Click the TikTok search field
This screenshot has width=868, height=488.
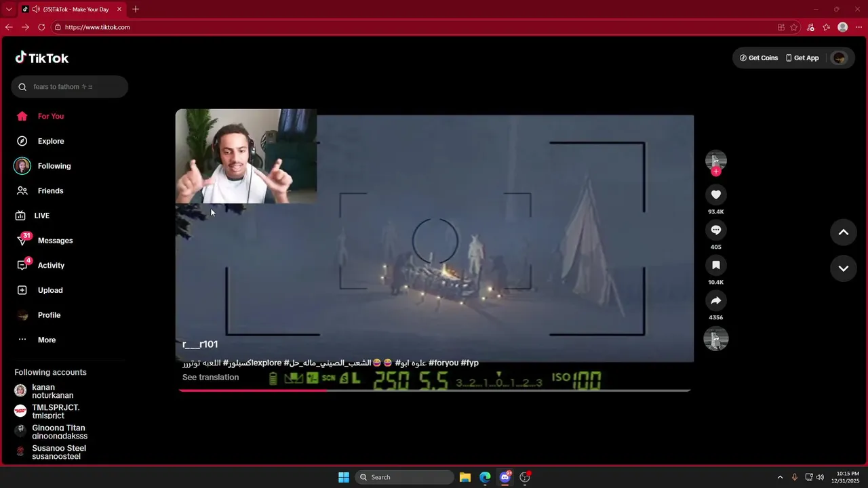click(69, 87)
